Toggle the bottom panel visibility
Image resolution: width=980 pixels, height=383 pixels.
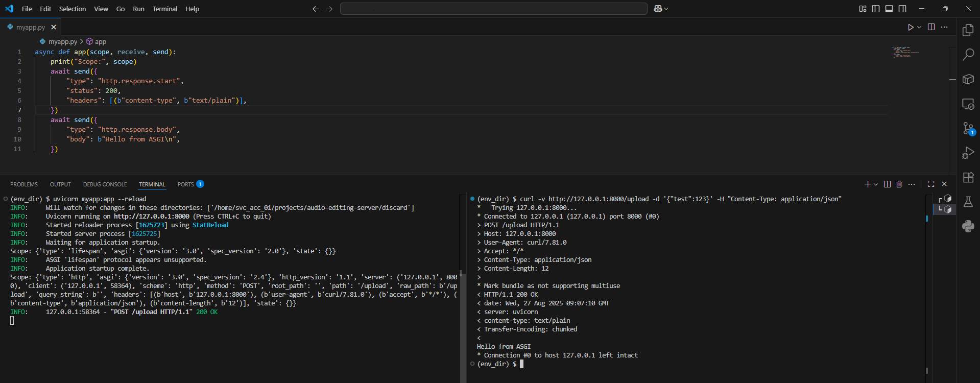click(x=889, y=9)
